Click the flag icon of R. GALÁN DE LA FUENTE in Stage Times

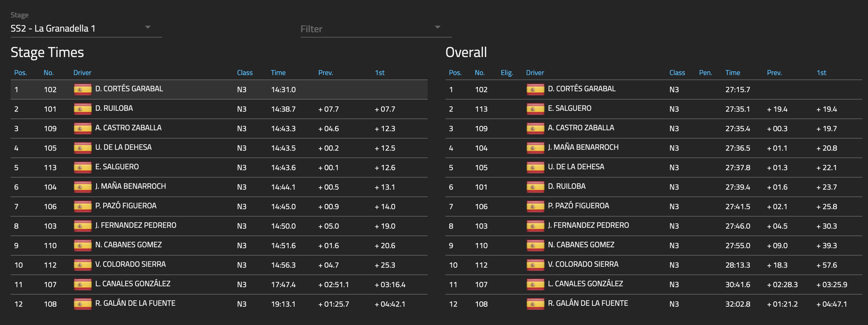pyautogui.click(x=83, y=304)
